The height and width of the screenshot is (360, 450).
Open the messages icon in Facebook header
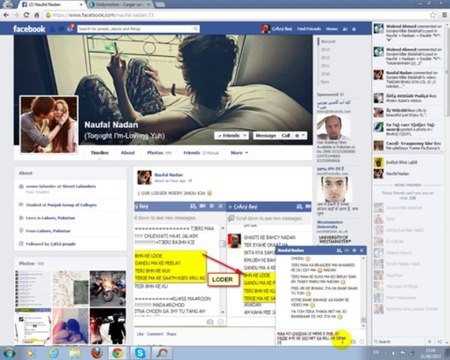point(62,29)
